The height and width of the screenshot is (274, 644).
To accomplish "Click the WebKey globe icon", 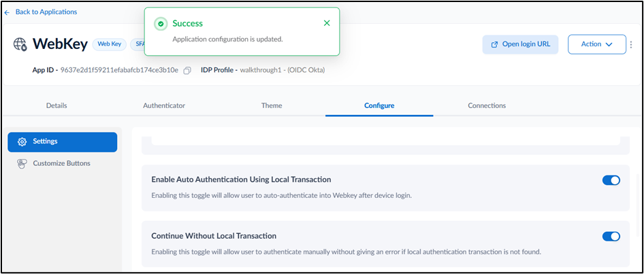I will coord(20,44).
